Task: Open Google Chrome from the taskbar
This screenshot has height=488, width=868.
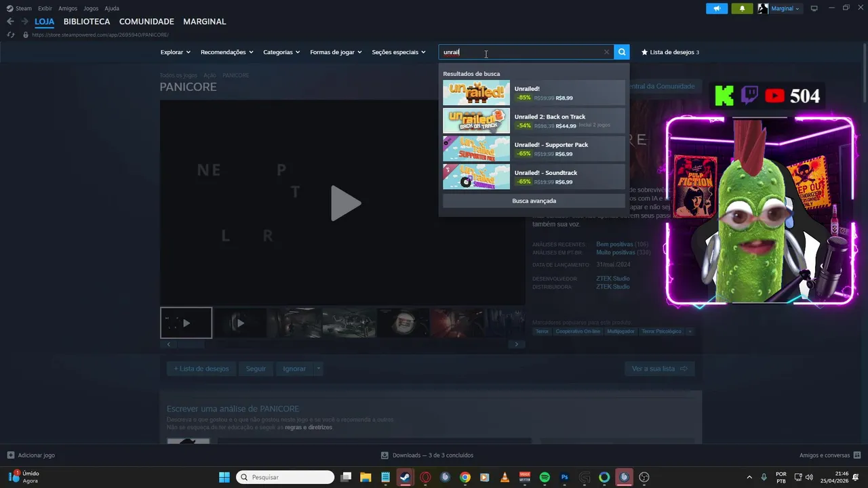Action: click(x=465, y=477)
